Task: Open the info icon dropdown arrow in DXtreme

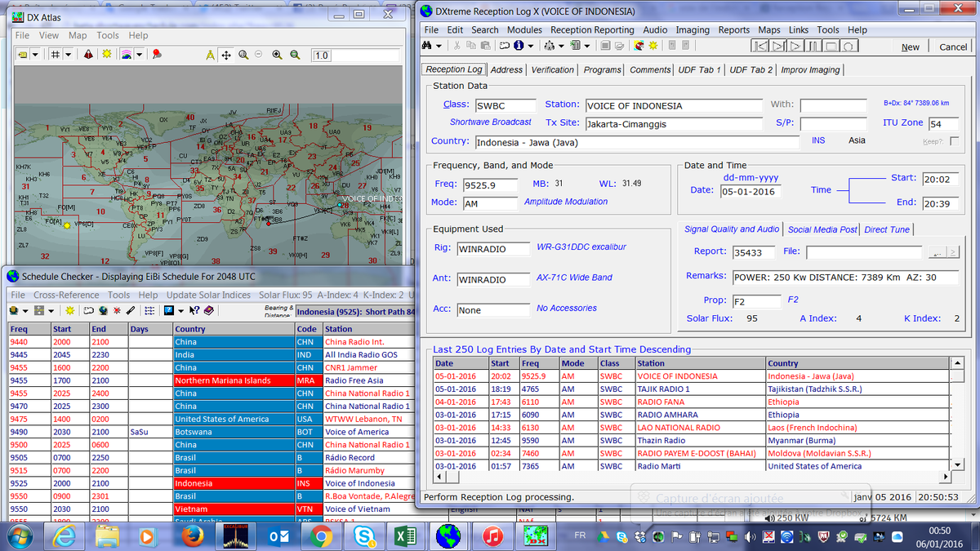Action: pos(530,46)
